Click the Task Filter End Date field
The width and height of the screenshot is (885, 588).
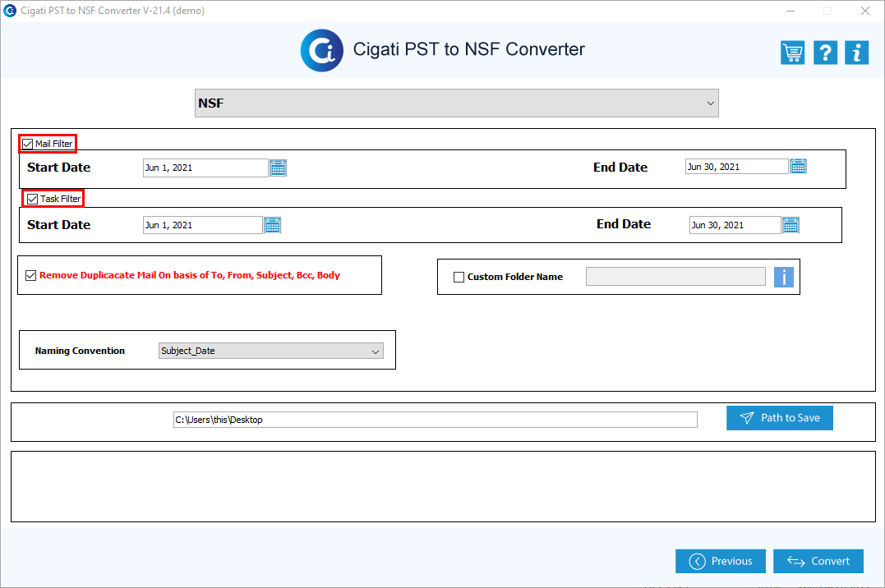pyautogui.click(x=735, y=225)
